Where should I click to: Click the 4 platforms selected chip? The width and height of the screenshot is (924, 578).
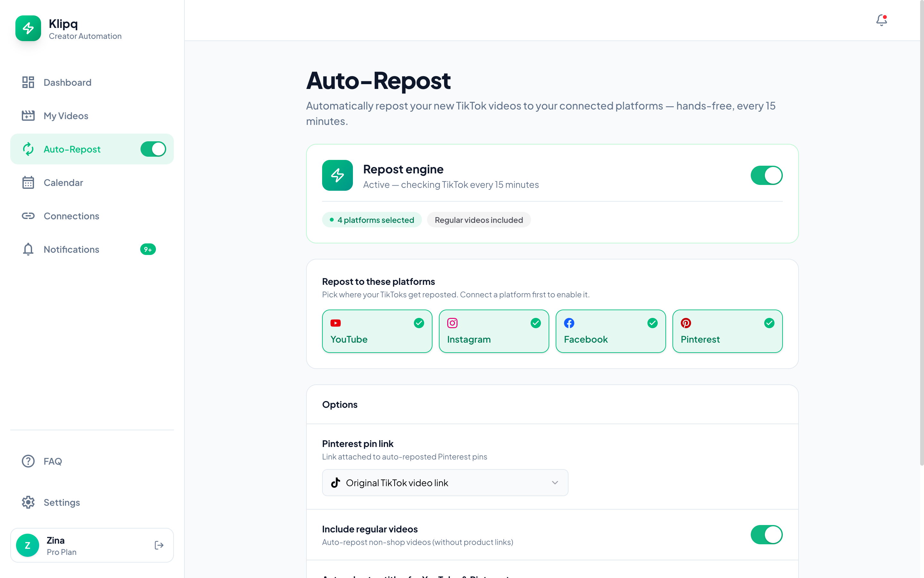point(372,220)
